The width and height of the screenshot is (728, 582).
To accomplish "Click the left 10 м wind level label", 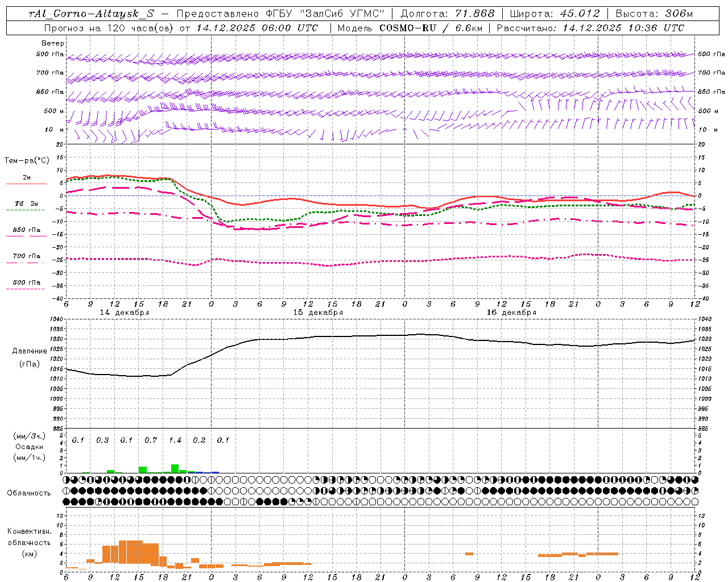I will (54, 130).
